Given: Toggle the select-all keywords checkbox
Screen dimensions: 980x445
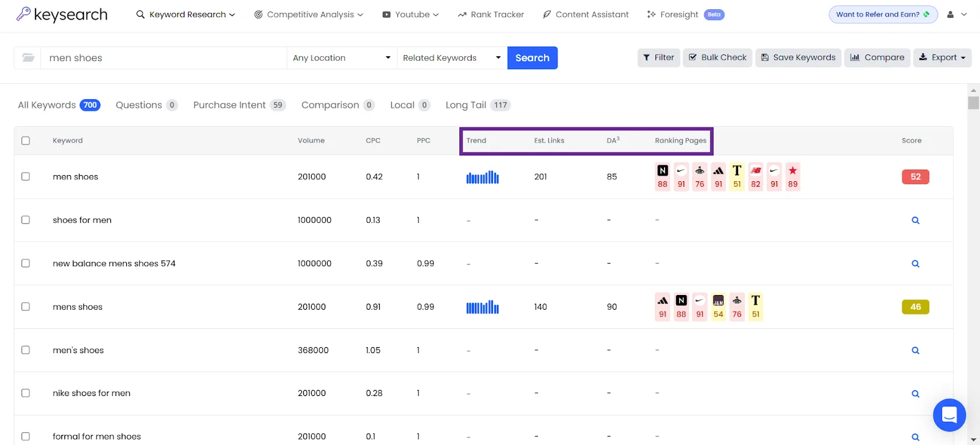Looking at the screenshot, I should coord(26,141).
